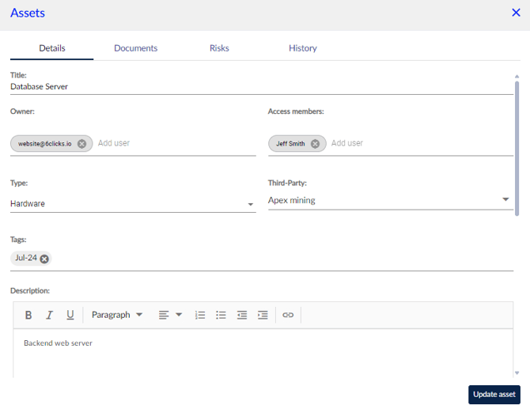
Task: Increase indent in description editor
Action: [263, 315]
